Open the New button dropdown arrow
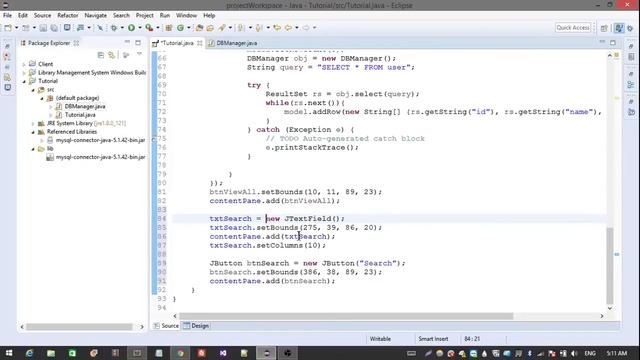 pos(16,28)
